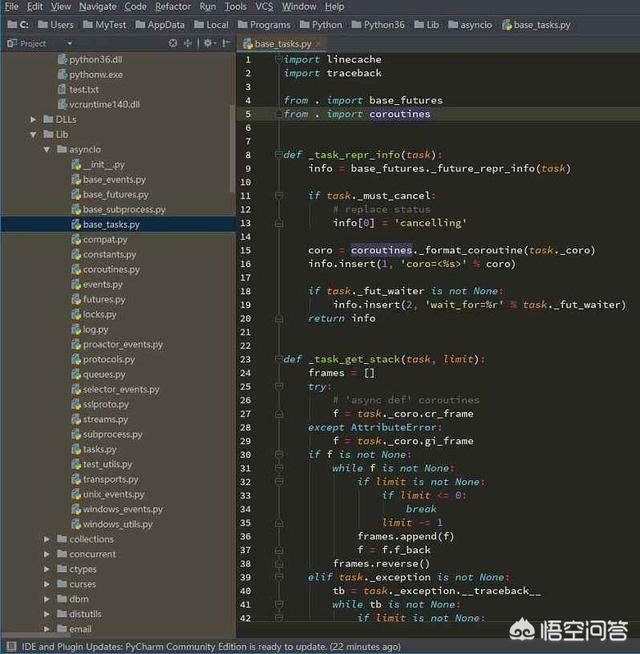Click the Python file icon for events.py
This screenshot has width=640, height=654.
click(74, 285)
